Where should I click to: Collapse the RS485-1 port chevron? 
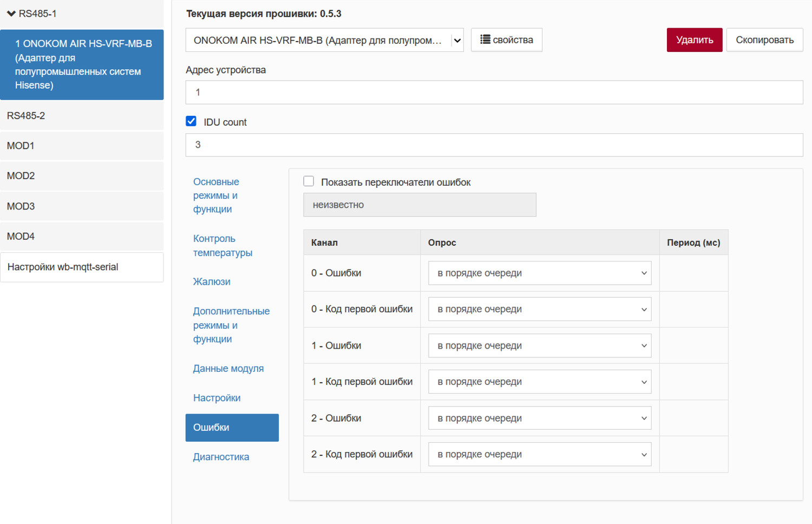click(x=11, y=14)
